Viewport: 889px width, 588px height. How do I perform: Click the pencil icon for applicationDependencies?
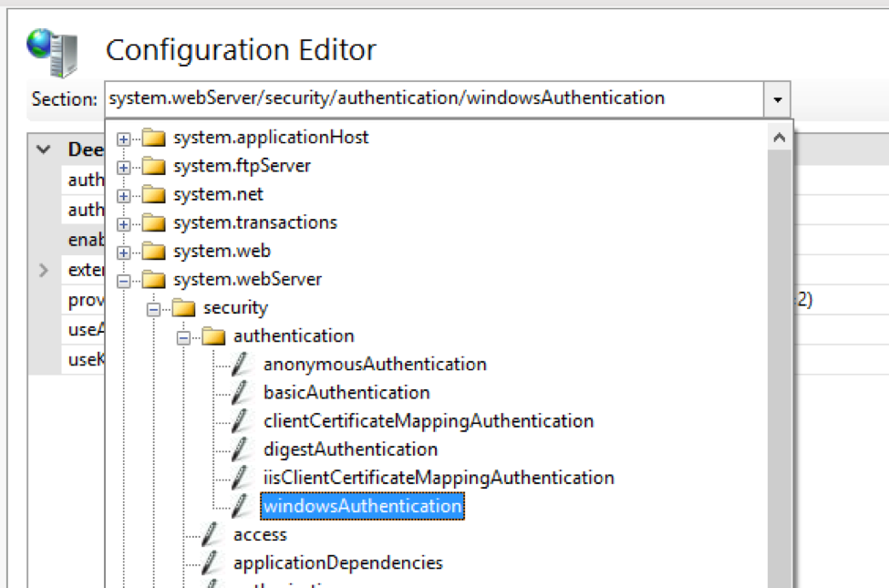(x=212, y=562)
